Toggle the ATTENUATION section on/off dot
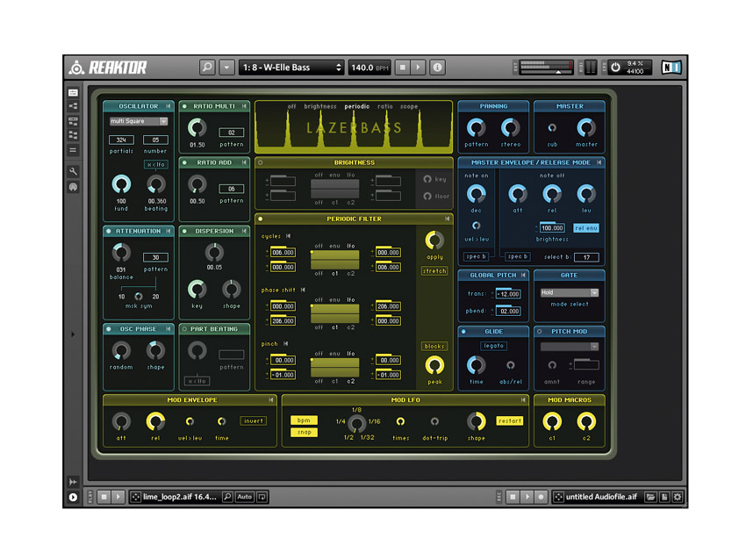746x560 pixels. pos(109,231)
